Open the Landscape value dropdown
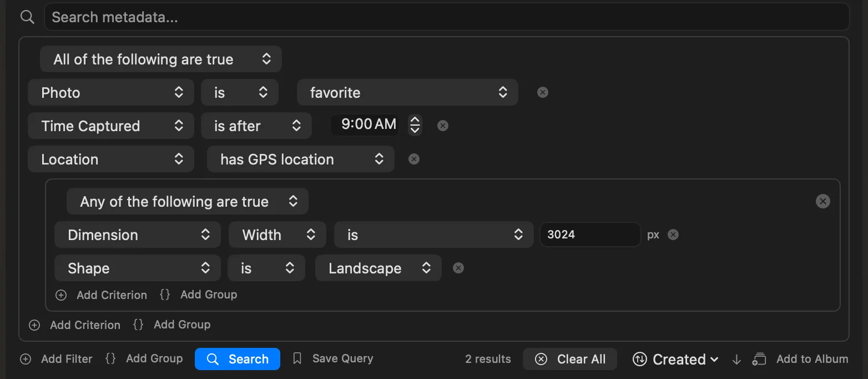 coord(379,268)
